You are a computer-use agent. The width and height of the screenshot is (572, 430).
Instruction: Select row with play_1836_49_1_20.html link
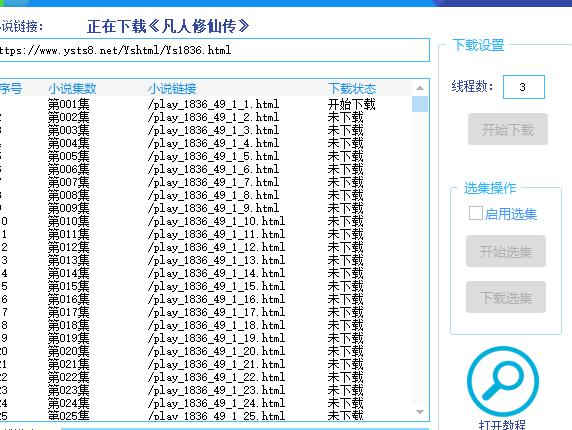tap(206, 351)
